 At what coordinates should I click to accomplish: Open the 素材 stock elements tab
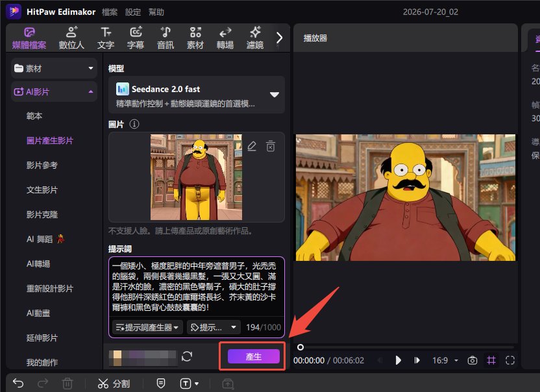coord(195,38)
